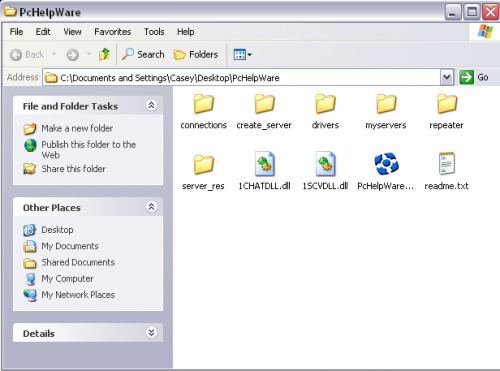
Task: Click Publish this folder to the Web
Action: [x=89, y=150]
